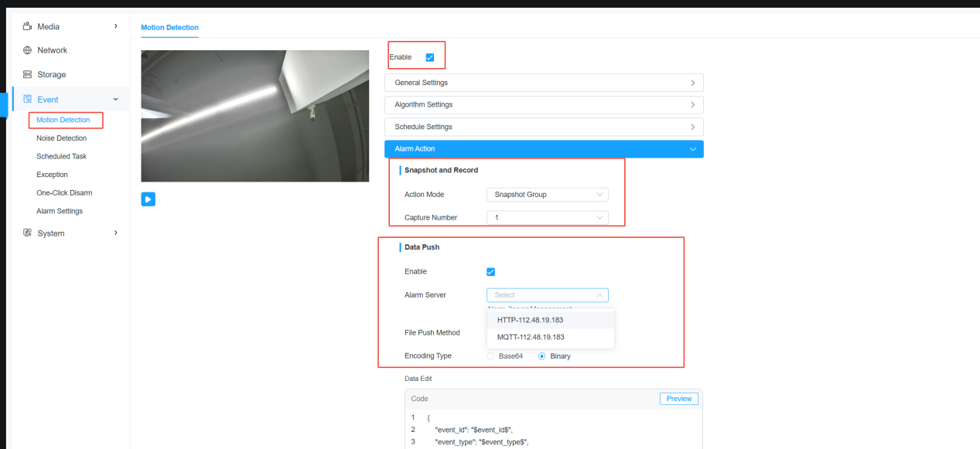Image resolution: width=980 pixels, height=449 pixels.
Task: Open Alarm Settings page
Action: tap(60, 211)
